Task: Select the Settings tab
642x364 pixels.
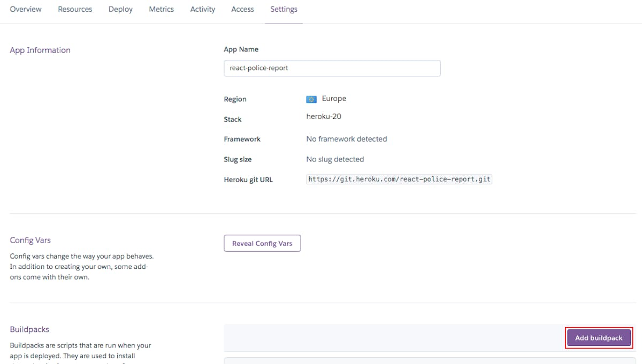Action: 284,9
